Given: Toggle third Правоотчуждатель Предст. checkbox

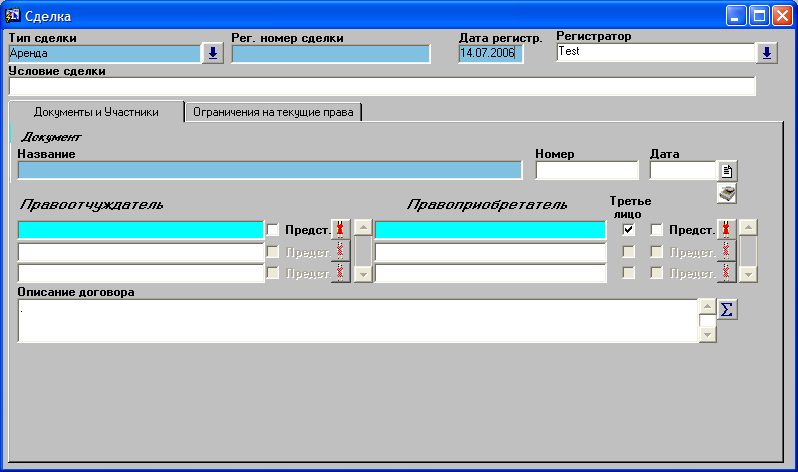Looking at the screenshot, I should [273, 273].
